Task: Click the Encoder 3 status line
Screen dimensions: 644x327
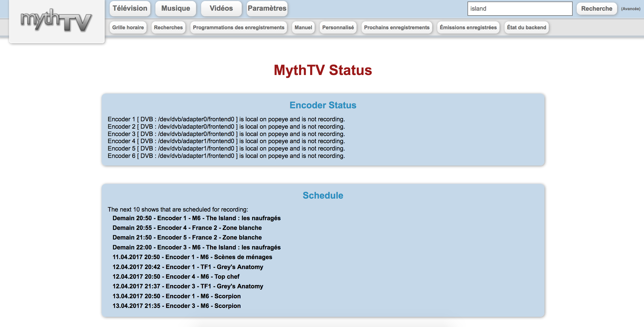Action: coord(226,134)
